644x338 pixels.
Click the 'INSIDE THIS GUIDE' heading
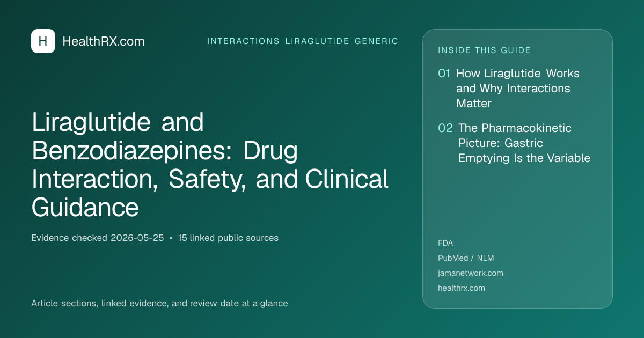[485, 50]
